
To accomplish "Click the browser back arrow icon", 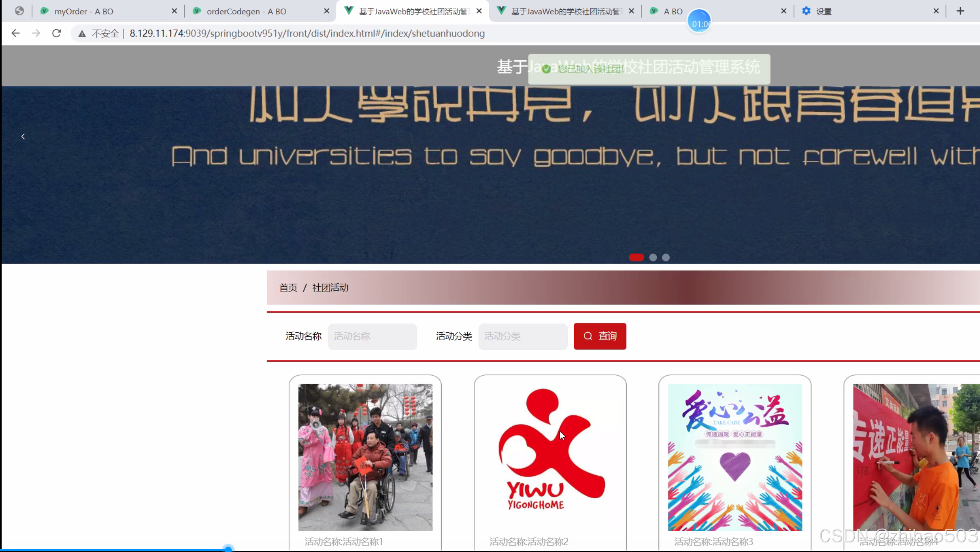I will click(15, 33).
